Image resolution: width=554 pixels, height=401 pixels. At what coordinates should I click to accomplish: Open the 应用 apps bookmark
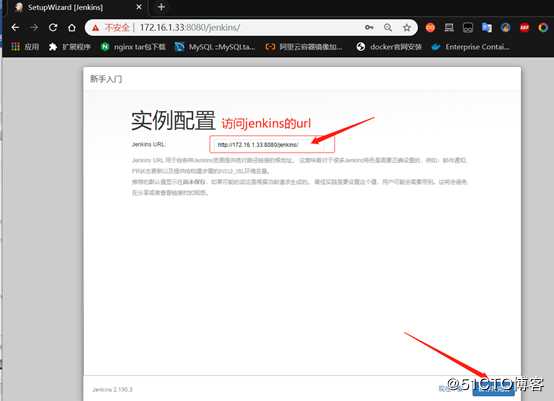(25, 47)
